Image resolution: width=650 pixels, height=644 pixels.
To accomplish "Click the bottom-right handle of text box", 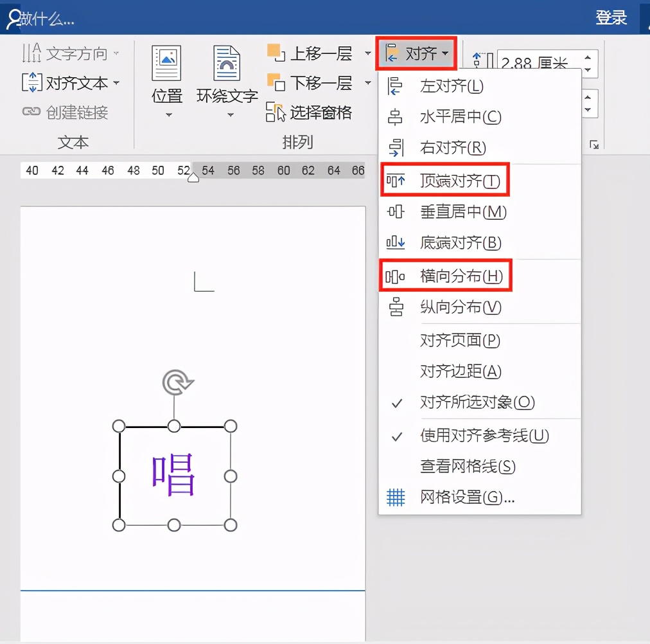I will point(231,525).
